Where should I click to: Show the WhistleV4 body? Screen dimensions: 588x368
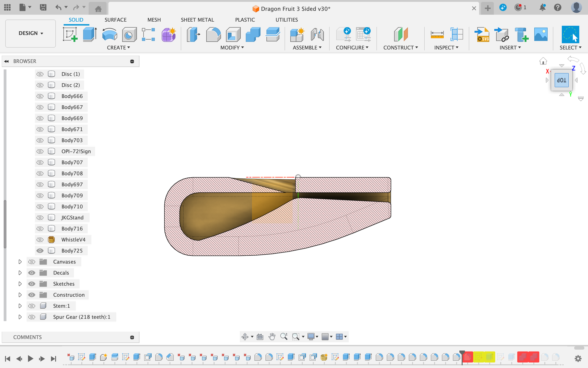click(x=40, y=239)
